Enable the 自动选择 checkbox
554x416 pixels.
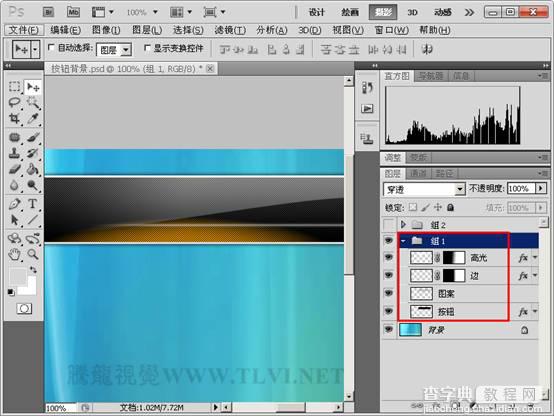pyautogui.click(x=51, y=47)
